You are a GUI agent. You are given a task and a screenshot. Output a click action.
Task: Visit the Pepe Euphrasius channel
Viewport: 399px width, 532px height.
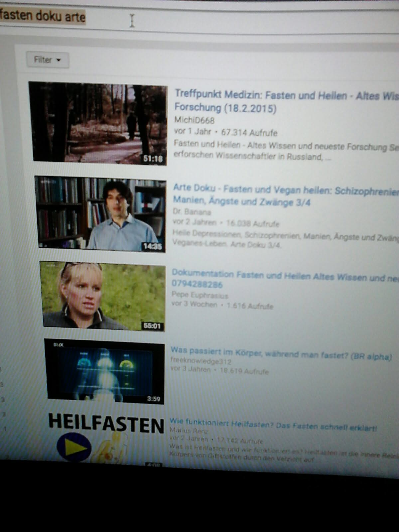pyautogui.click(x=199, y=295)
